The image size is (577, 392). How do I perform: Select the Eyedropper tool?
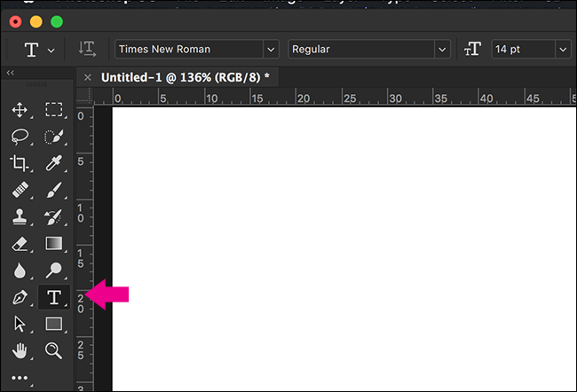click(x=54, y=163)
